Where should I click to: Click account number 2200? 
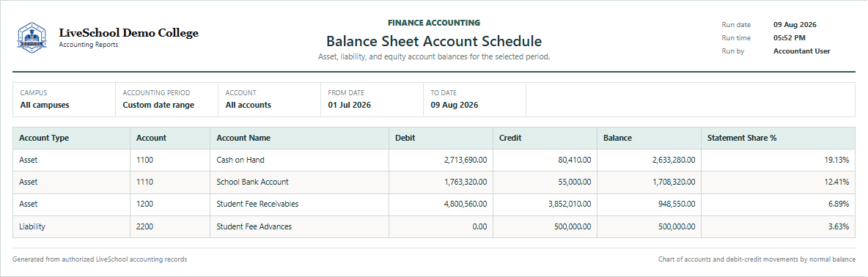click(x=145, y=226)
